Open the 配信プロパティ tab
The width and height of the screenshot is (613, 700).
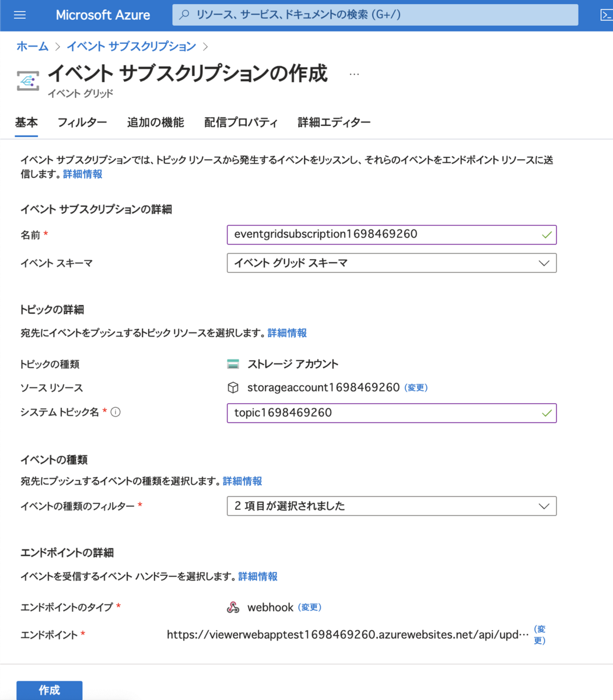point(240,123)
